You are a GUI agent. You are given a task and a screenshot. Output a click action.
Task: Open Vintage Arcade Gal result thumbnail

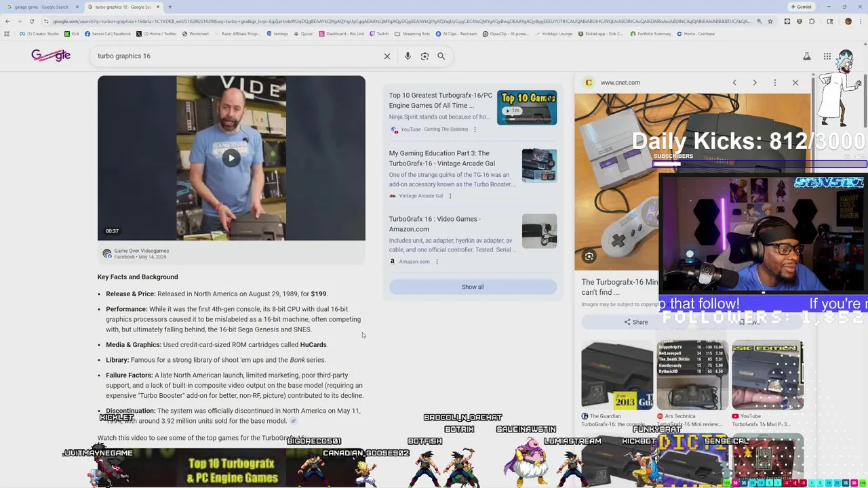point(539,165)
